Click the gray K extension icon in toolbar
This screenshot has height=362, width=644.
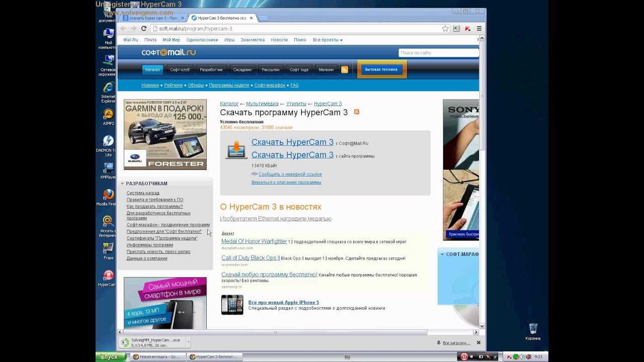457,29
